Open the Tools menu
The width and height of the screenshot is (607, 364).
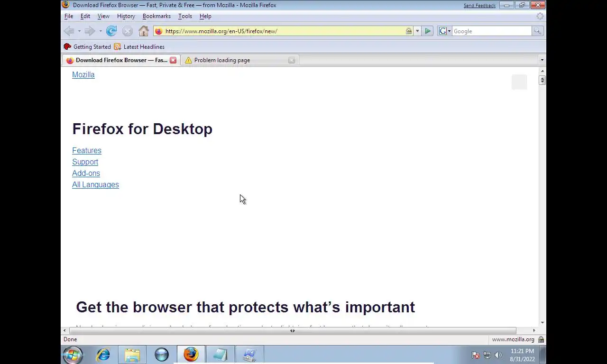click(185, 16)
